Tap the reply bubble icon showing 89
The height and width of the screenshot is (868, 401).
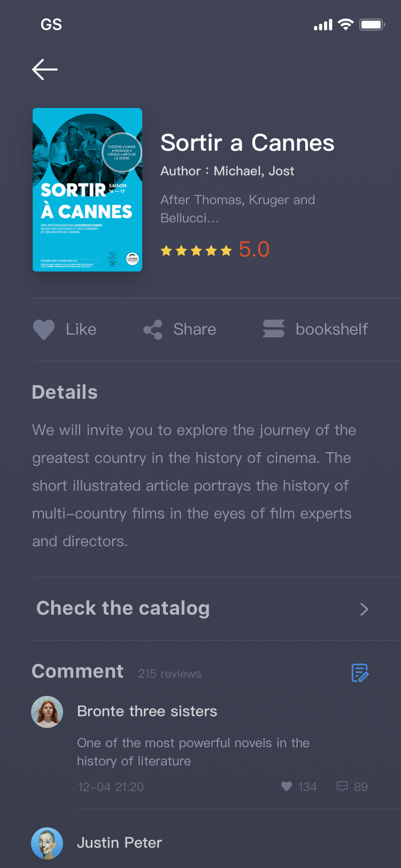pyautogui.click(x=342, y=786)
